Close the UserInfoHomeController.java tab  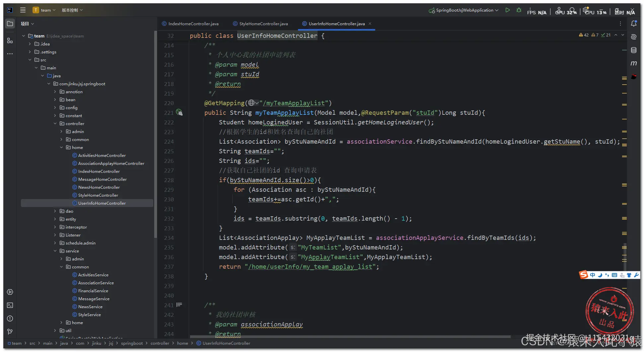[x=370, y=24]
